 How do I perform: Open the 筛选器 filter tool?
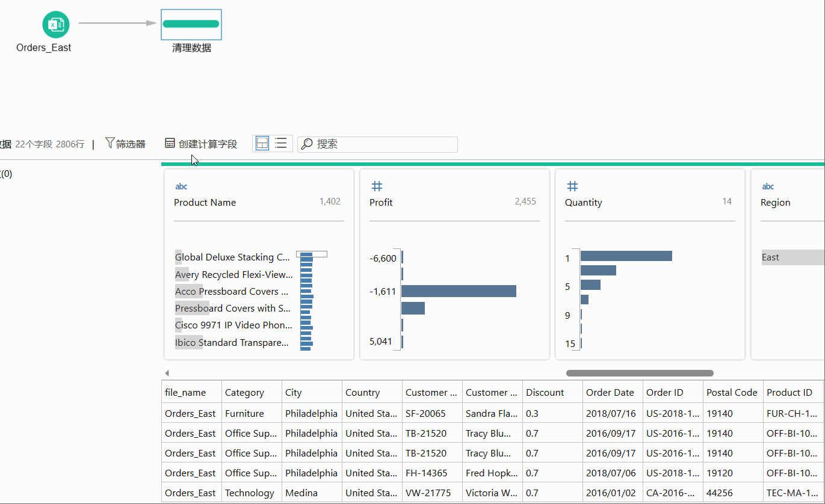(x=125, y=144)
